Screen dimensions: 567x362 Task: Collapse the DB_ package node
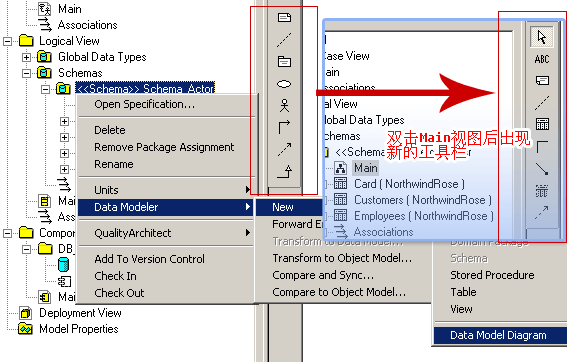click(x=26, y=249)
